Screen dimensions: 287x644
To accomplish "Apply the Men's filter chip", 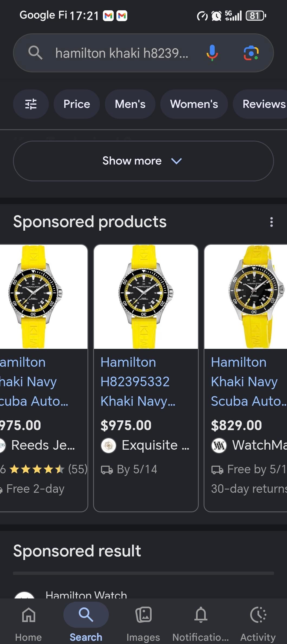I will (130, 104).
